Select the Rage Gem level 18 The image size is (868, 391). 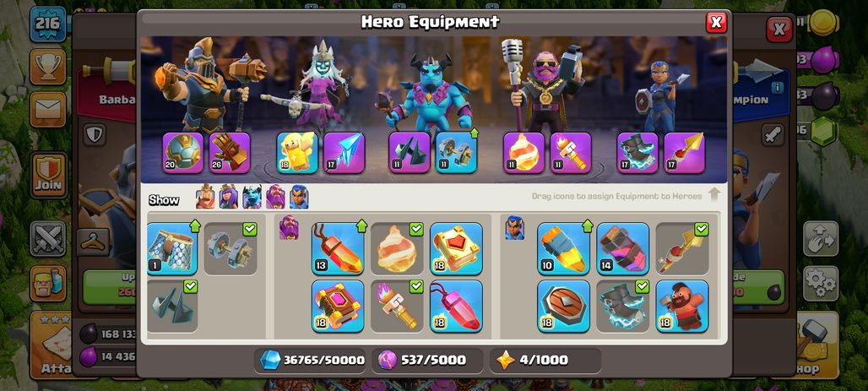point(456,306)
